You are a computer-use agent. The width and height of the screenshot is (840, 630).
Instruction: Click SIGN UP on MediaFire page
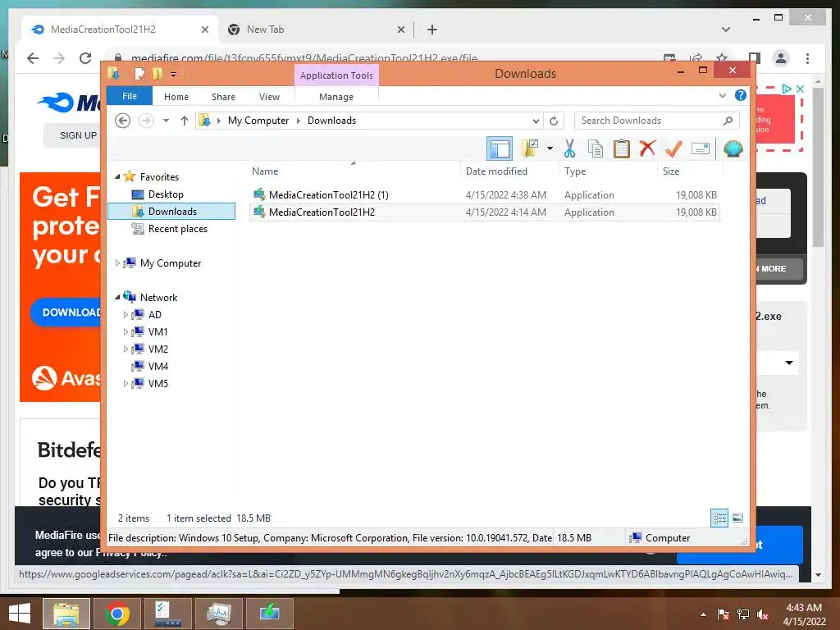pyautogui.click(x=78, y=135)
